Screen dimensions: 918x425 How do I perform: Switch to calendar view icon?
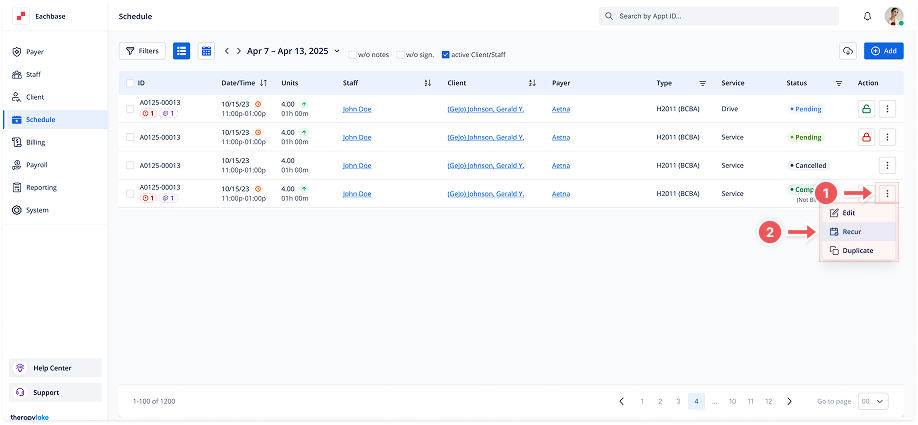[206, 50]
